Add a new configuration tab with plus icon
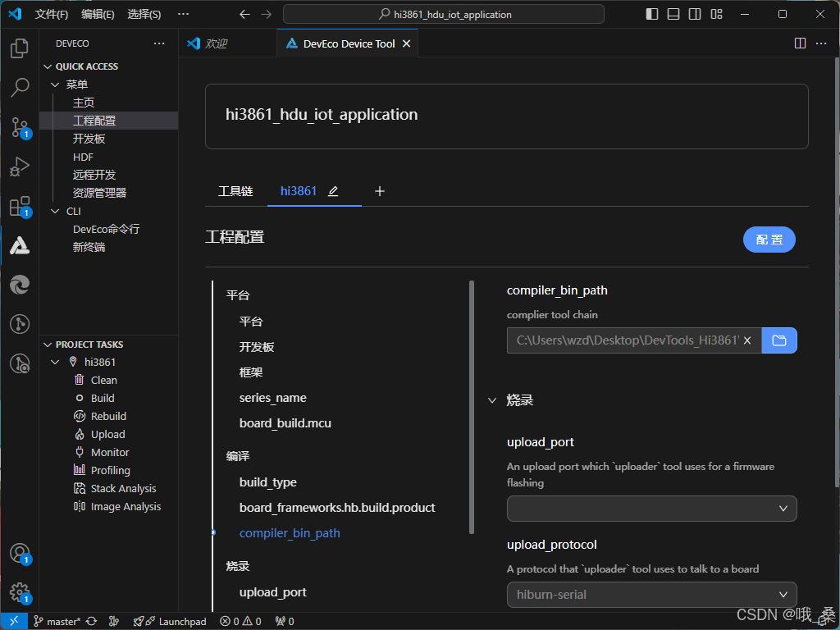Viewport: 840px width, 630px height. point(379,191)
